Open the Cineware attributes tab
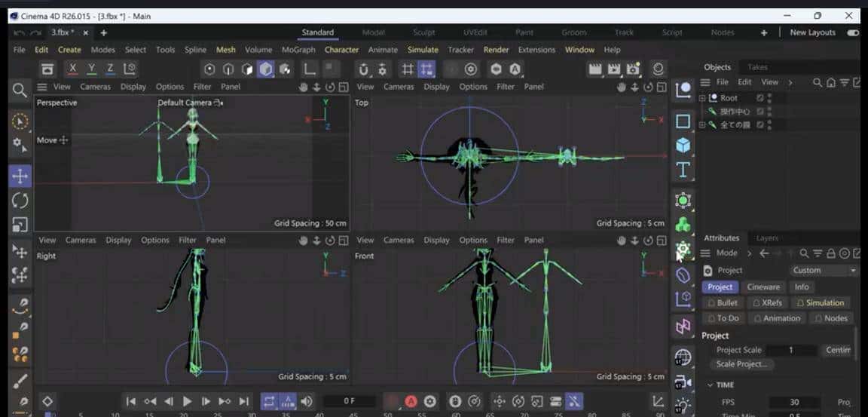This screenshot has height=417, width=868. (x=763, y=287)
